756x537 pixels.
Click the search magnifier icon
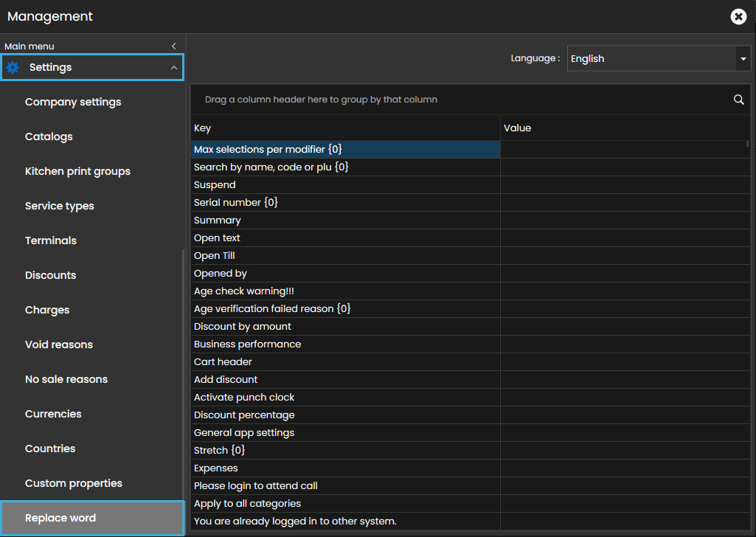(x=738, y=100)
